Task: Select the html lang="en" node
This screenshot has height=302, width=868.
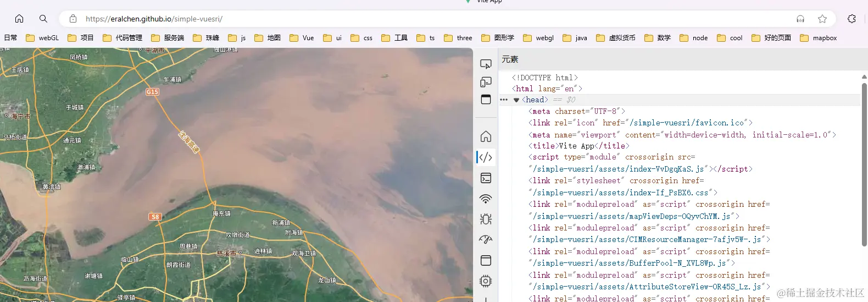Action: [547, 88]
